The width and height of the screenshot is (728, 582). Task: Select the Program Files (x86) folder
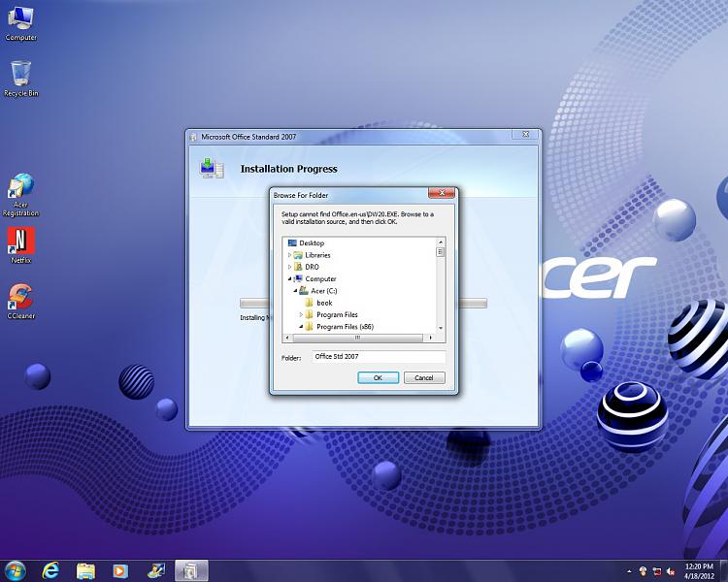coord(345,327)
